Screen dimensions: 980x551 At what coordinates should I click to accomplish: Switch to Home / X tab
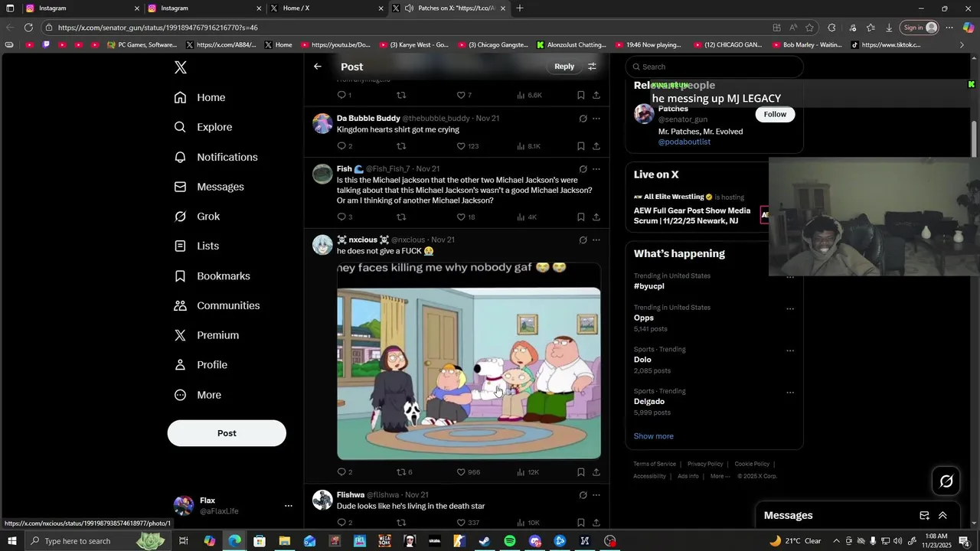click(x=325, y=8)
